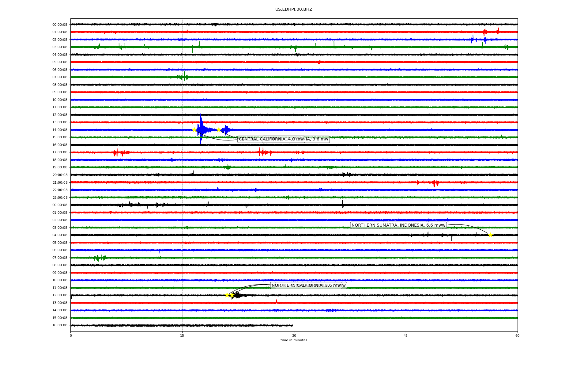Click the plot title US.EDHPI.00.BHZ
The height and width of the screenshot is (368, 588).
coord(294,10)
